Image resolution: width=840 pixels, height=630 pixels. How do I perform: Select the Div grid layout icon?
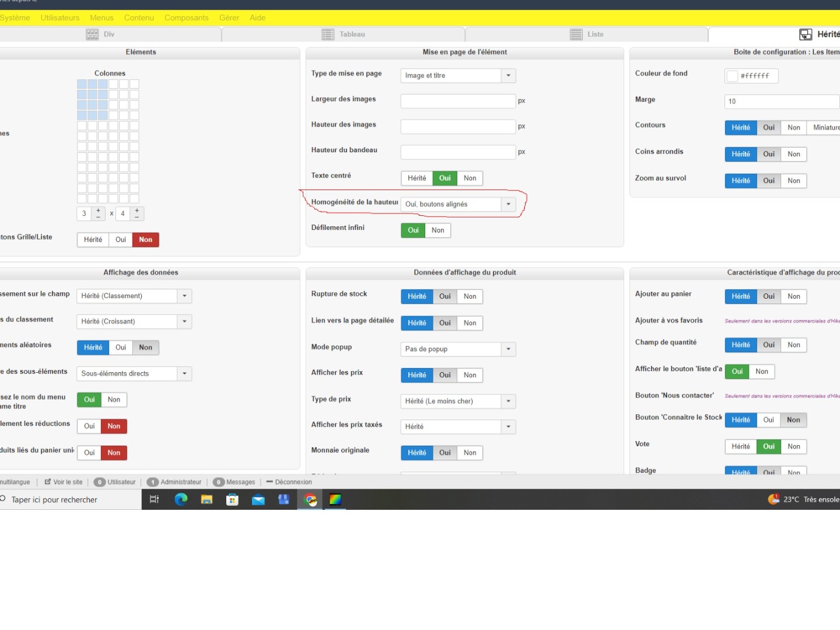[92, 34]
